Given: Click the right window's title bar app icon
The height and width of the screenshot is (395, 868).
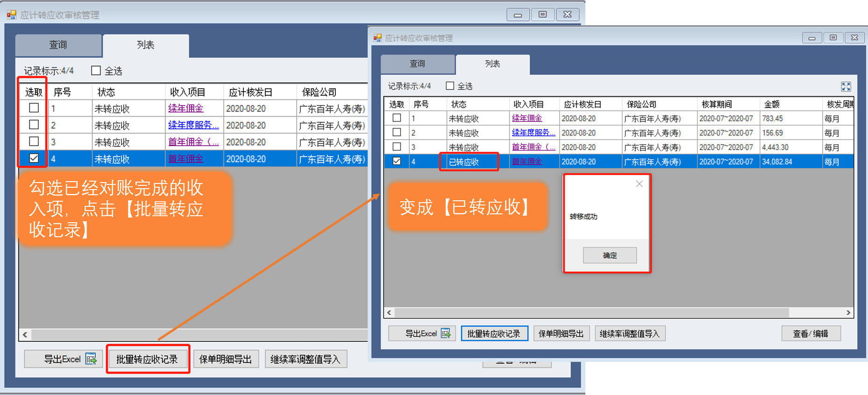Looking at the screenshot, I should [x=377, y=38].
